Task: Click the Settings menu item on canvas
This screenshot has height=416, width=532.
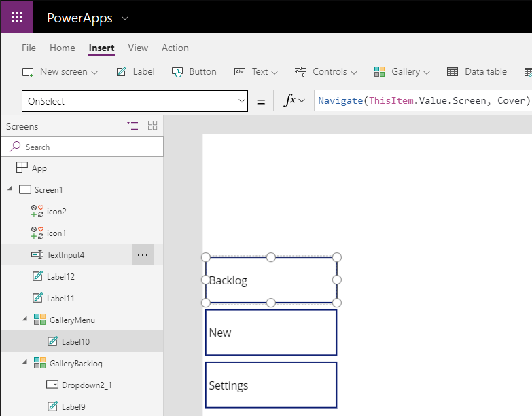Action: click(x=271, y=385)
